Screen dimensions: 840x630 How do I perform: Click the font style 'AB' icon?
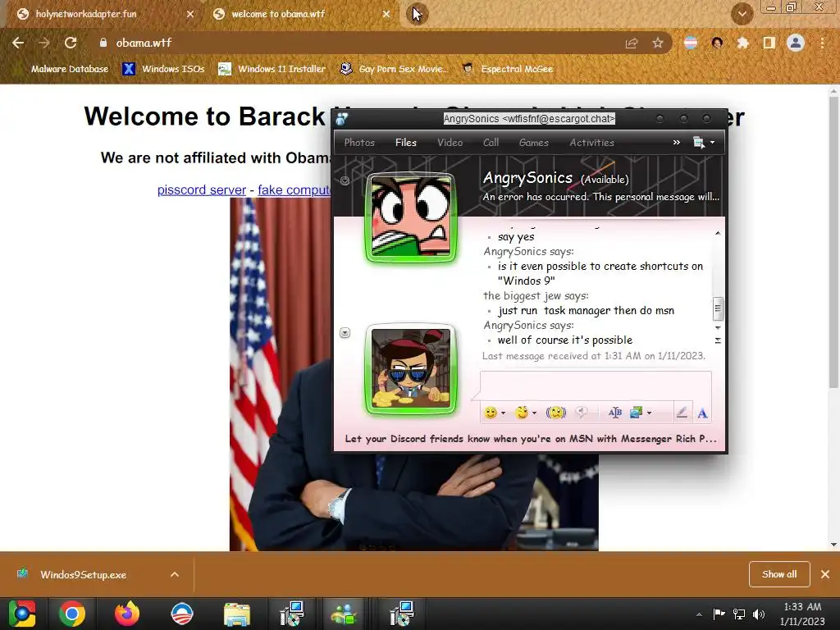point(615,413)
